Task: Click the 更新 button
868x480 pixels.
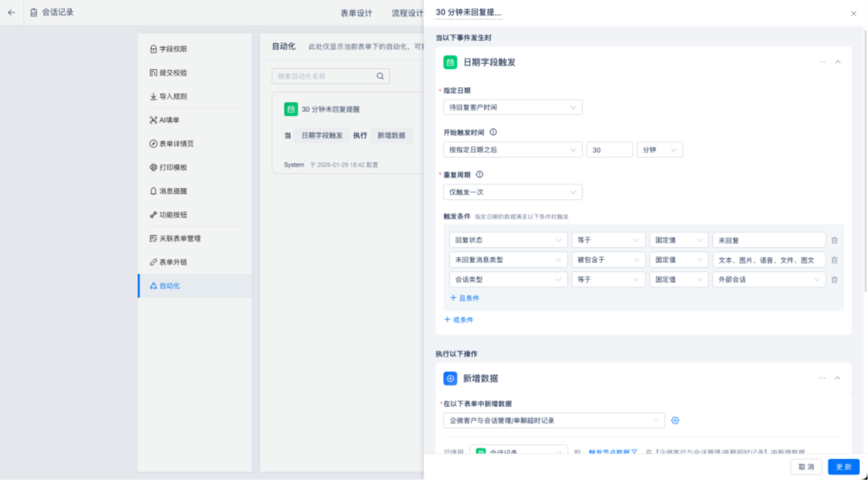Action: (843, 467)
